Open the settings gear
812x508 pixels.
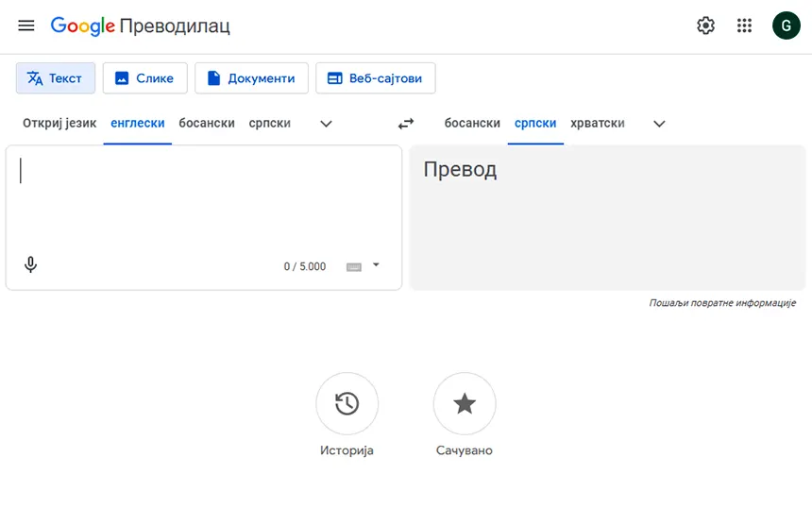(x=705, y=25)
